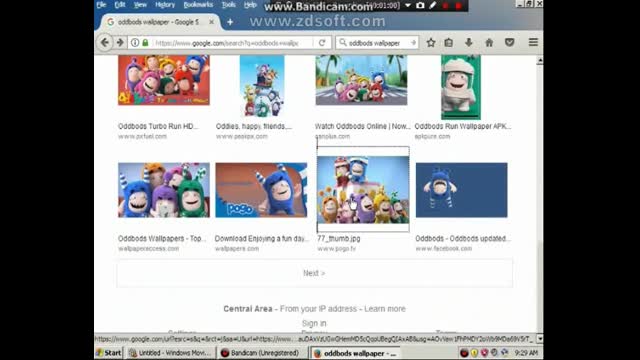Click the Bandicam camera screenshot icon
The width and height of the screenshot is (640, 360).
coord(420,5)
